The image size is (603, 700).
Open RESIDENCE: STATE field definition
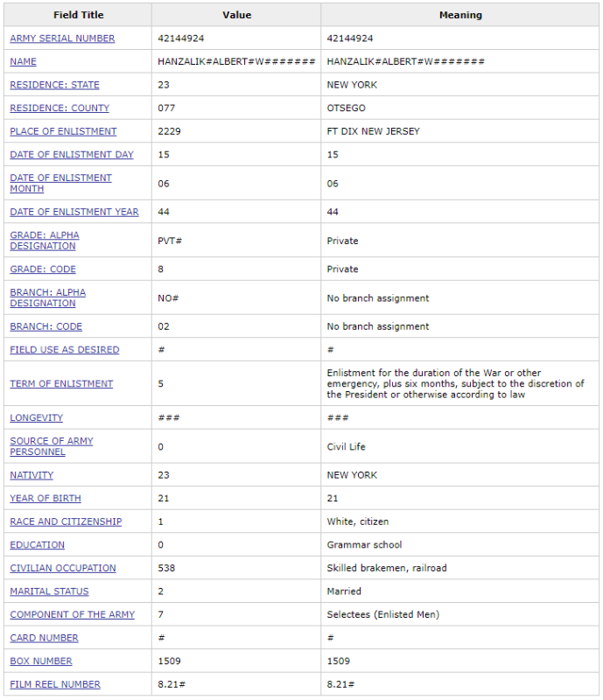tap(54, 85)
